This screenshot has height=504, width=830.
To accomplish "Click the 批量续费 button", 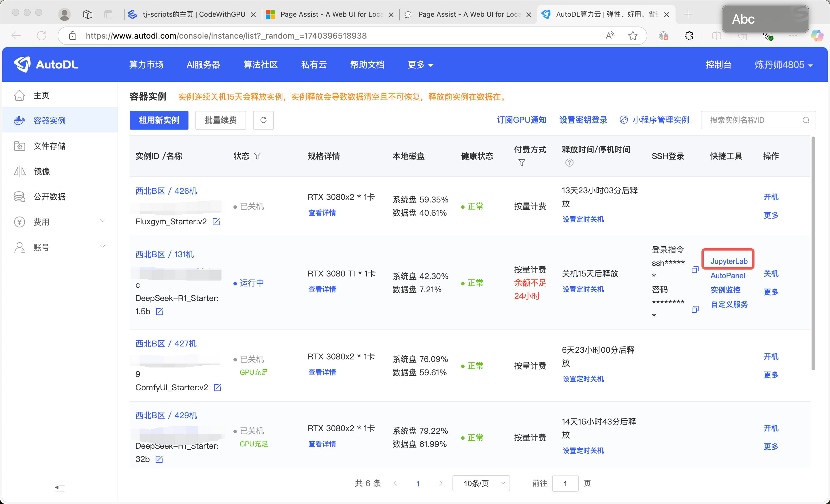I will (x=221, y=120).
